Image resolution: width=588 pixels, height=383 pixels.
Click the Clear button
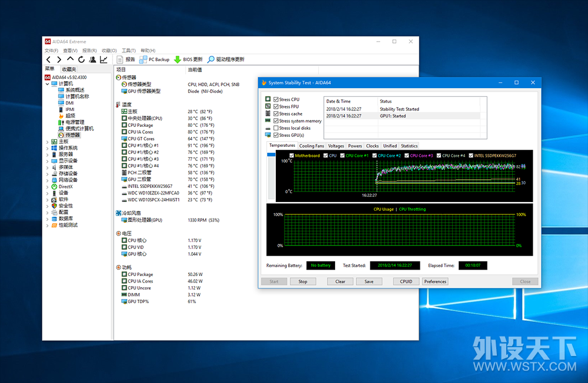[x=340, y=281]
